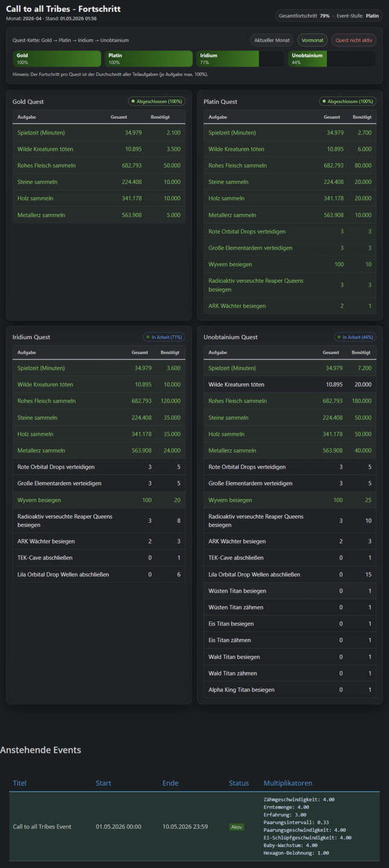Select Iridium Quest "TEK-Cave abschließen" row

click(99, 558)
